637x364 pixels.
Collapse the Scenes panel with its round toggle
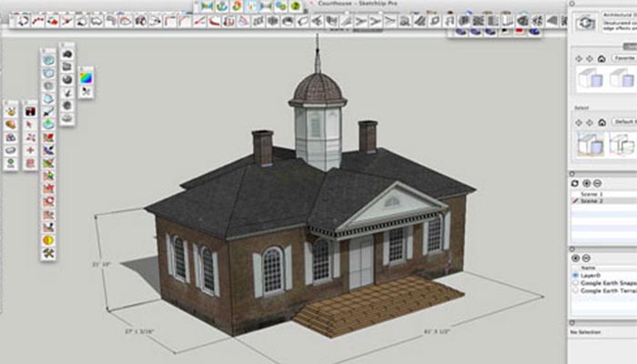[572, 174]
